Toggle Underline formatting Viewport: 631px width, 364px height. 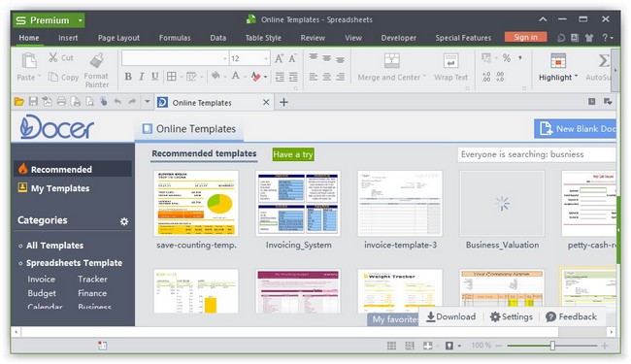pos(155,77)
